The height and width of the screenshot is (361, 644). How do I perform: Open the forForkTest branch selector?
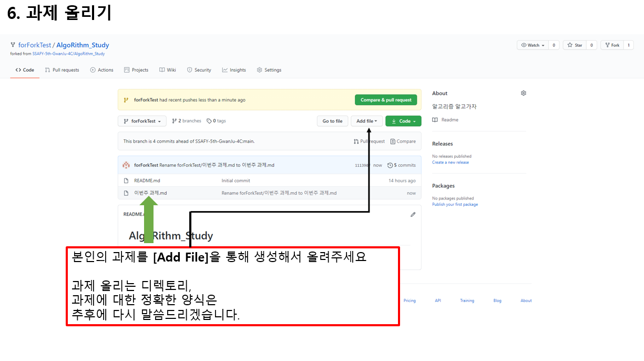pos(142,121)
